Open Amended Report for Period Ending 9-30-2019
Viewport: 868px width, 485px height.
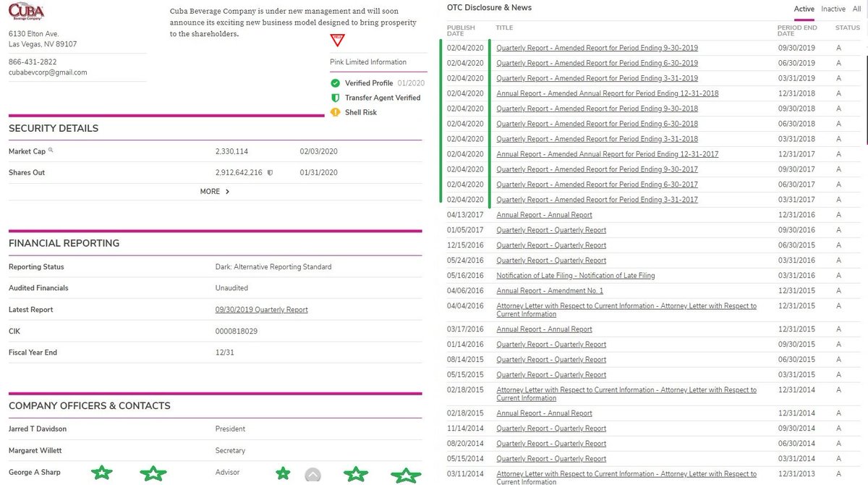tap(597, 48)
